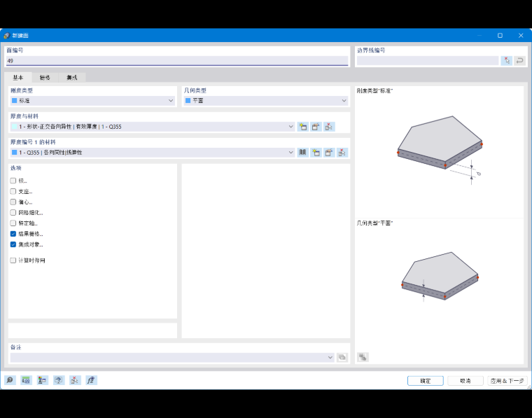Screen dimensions: 532x418
Task: Click edit thickness icon in 厚度与材料 row
Action: tap(316, 127)
